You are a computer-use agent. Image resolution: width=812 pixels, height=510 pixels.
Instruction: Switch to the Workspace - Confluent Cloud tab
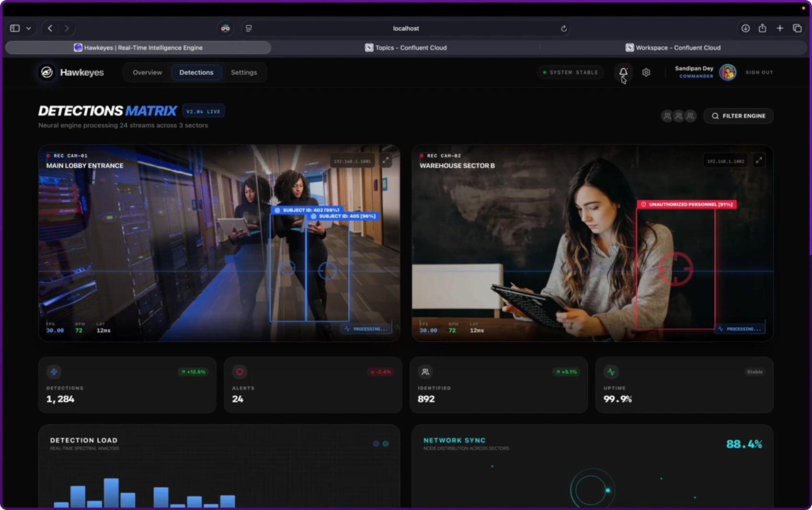click(673, 47)
